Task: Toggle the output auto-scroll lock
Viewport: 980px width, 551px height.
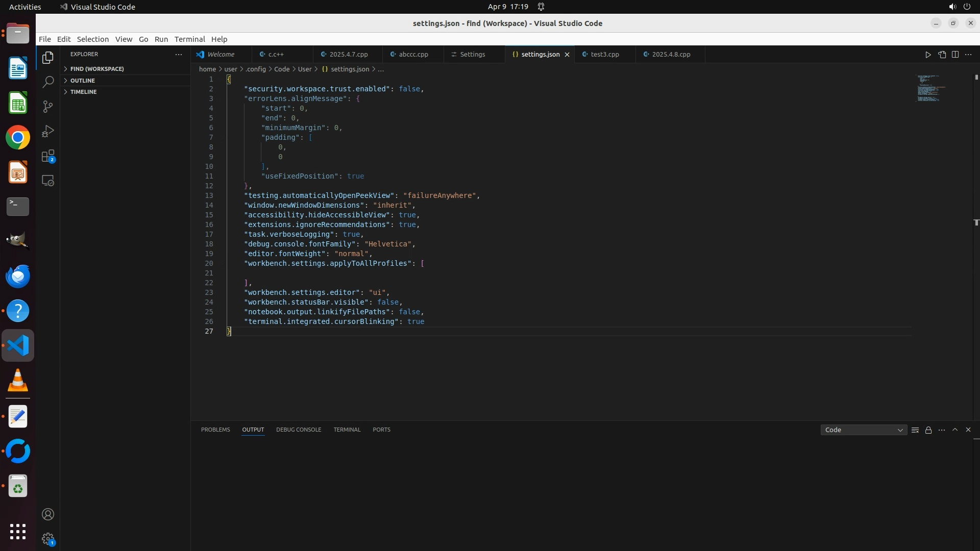Action: tap(928, 430)
